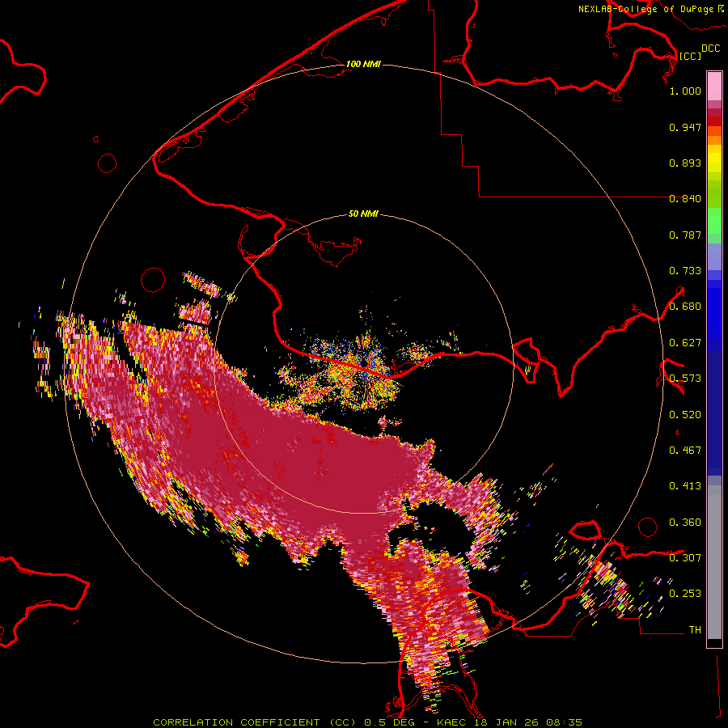Select the 0.413 scale value

point(685,486)
